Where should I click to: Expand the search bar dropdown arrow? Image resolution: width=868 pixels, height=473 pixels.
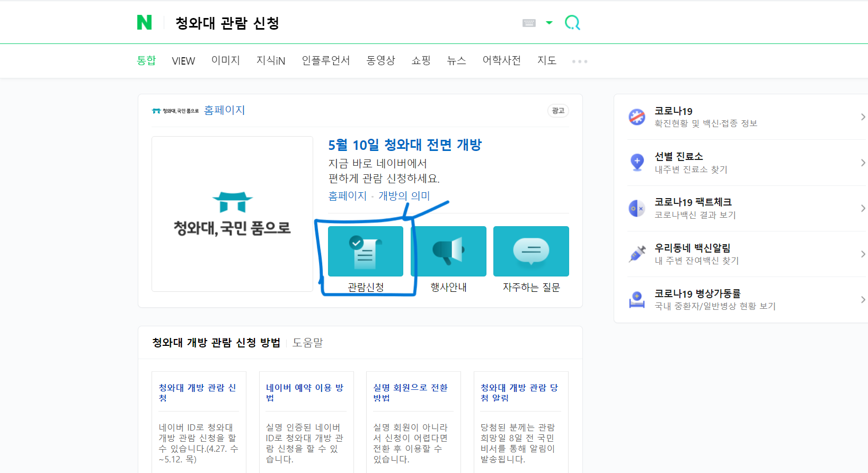point(549,23)
